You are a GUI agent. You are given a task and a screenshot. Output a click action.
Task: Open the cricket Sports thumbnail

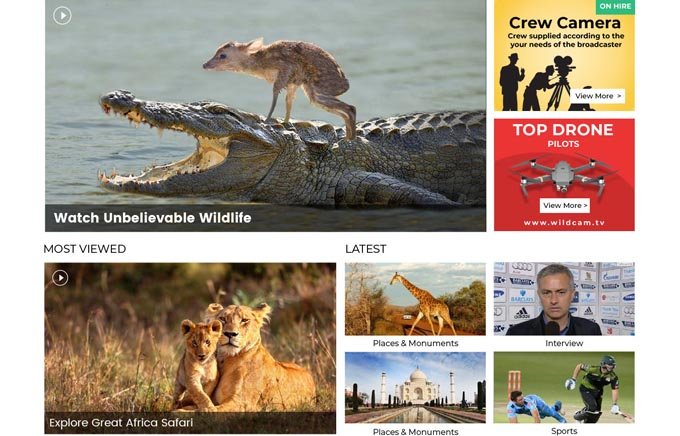pyautogui.click(x=564, y=387)
